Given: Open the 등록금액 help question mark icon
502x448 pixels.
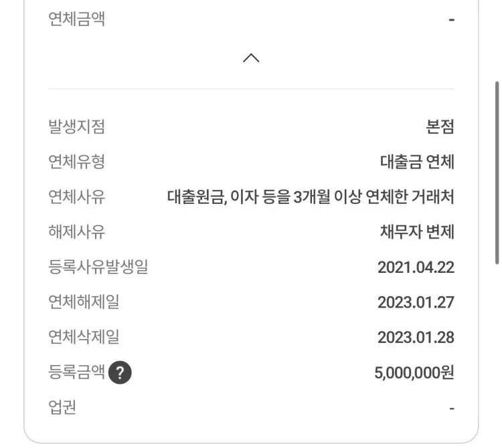Looking at the screenshot, I should pos(120,372).
